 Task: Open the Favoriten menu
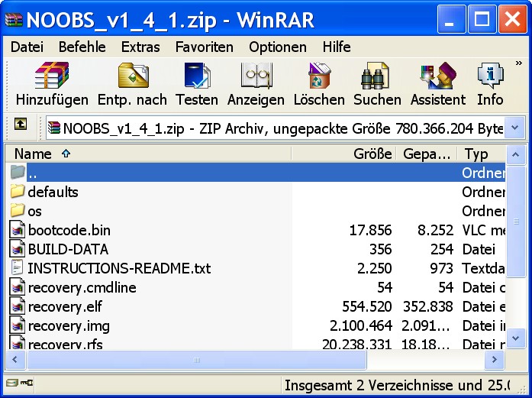click(x=205, y=47)
